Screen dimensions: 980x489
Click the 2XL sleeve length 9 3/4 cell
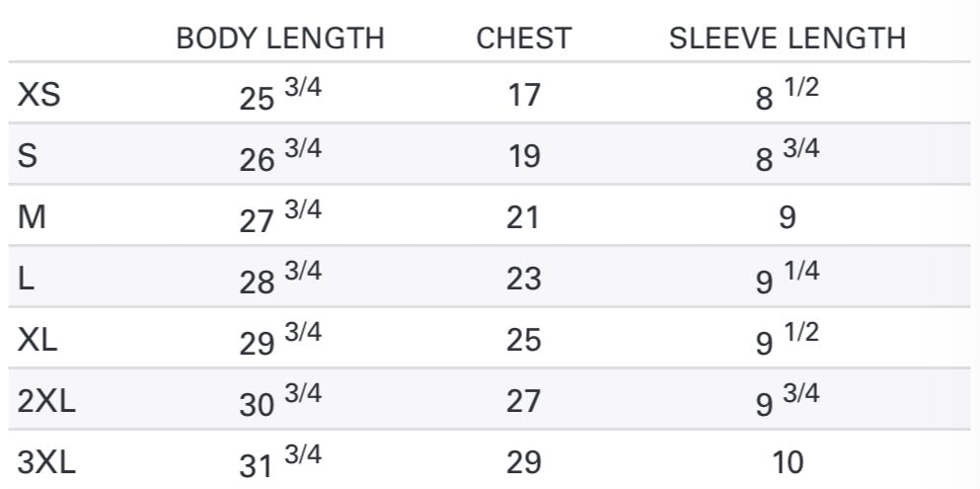coord(788,401)
